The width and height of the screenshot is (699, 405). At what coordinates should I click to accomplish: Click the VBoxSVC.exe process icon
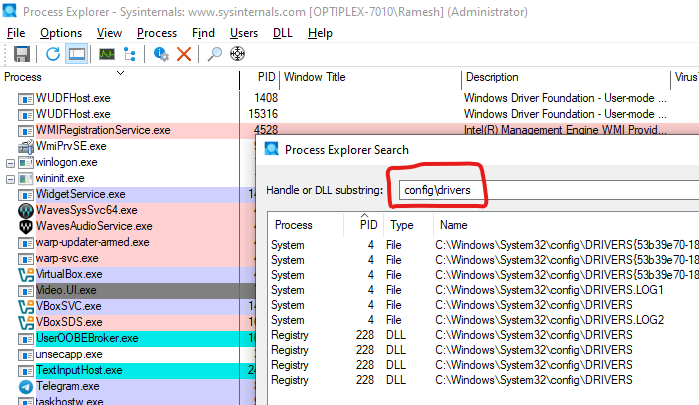tap(26, 307)
